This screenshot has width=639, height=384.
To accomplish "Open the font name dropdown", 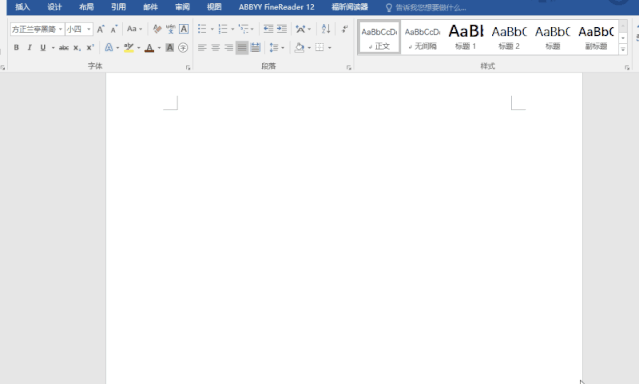I will pyautogui.click(x=60, y=29).
